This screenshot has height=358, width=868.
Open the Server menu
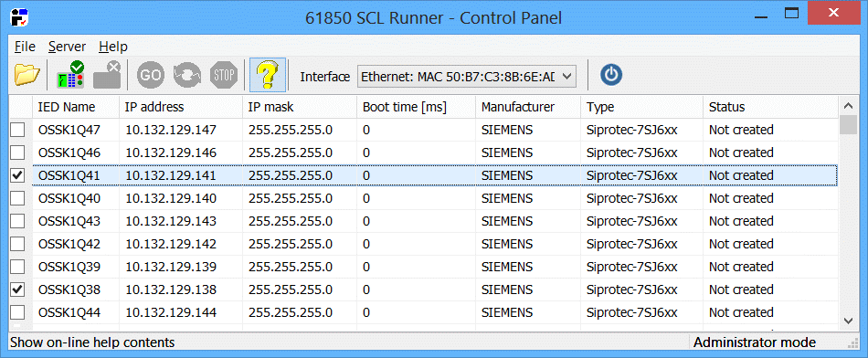[x=67, y=47]
